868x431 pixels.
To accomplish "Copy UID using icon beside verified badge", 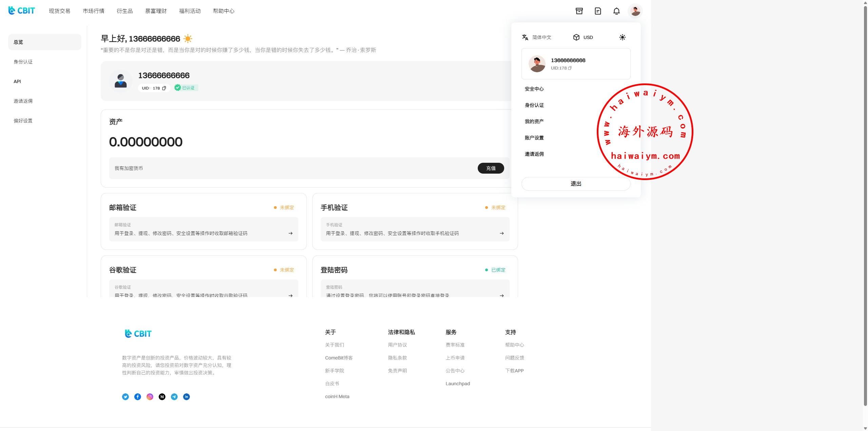I will pyautogui.click(x=164, y=88).
